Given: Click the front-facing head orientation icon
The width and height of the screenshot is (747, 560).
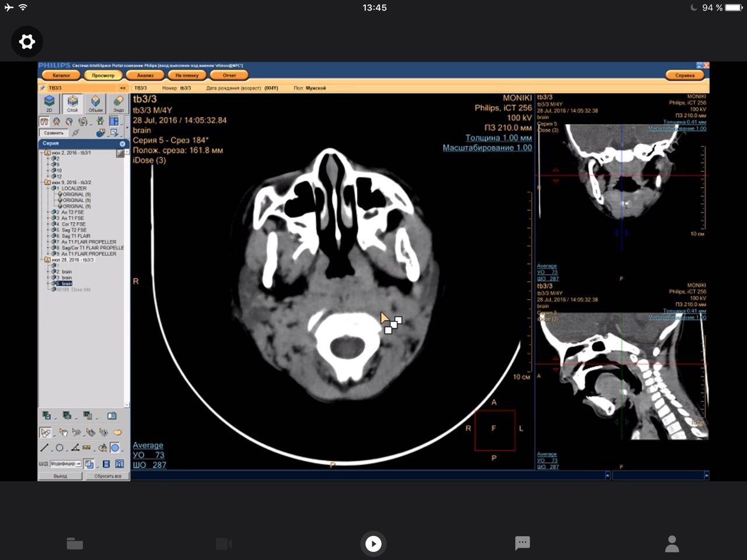Looking at the screenshot, I should [57, 122].
